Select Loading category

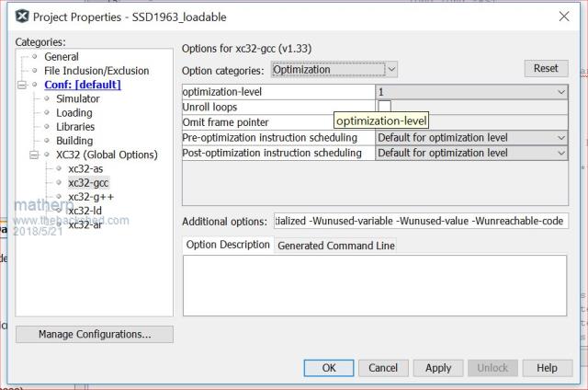[x=73, y=112]
